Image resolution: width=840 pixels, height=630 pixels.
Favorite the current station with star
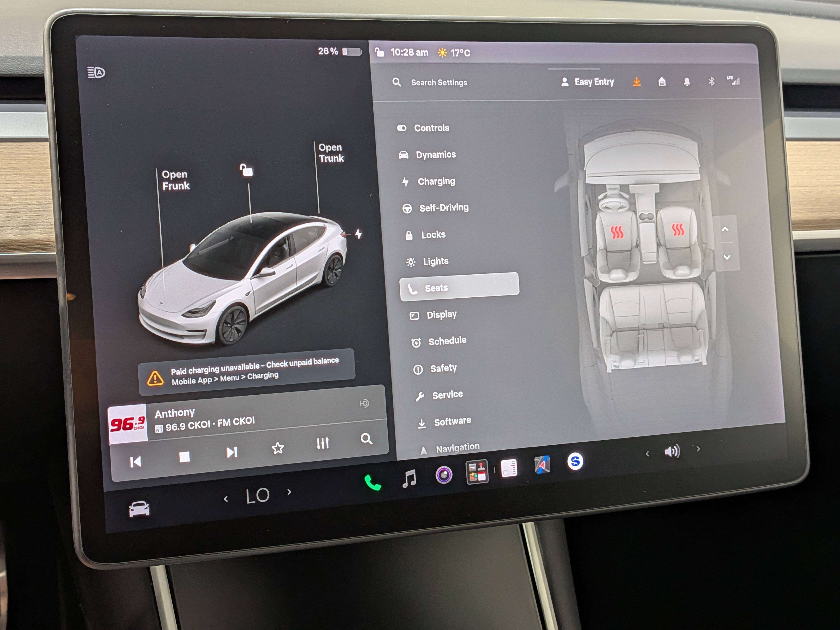point(278,448)
